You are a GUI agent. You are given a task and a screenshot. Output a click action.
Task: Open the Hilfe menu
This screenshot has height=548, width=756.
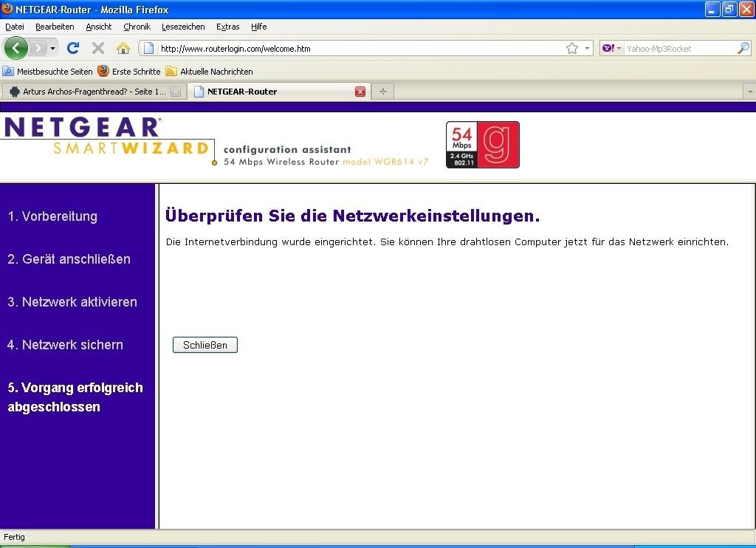click(x=258, y=27)
